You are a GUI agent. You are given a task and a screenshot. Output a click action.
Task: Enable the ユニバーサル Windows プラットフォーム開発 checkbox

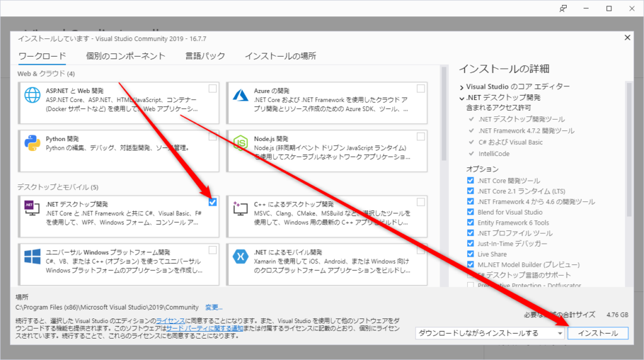(x=213, y=250)
